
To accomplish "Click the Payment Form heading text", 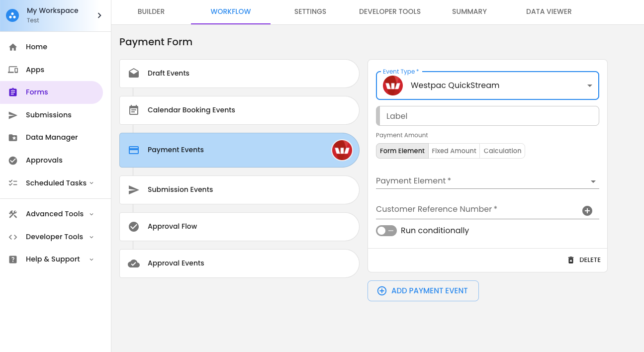I will coord(156,42).
